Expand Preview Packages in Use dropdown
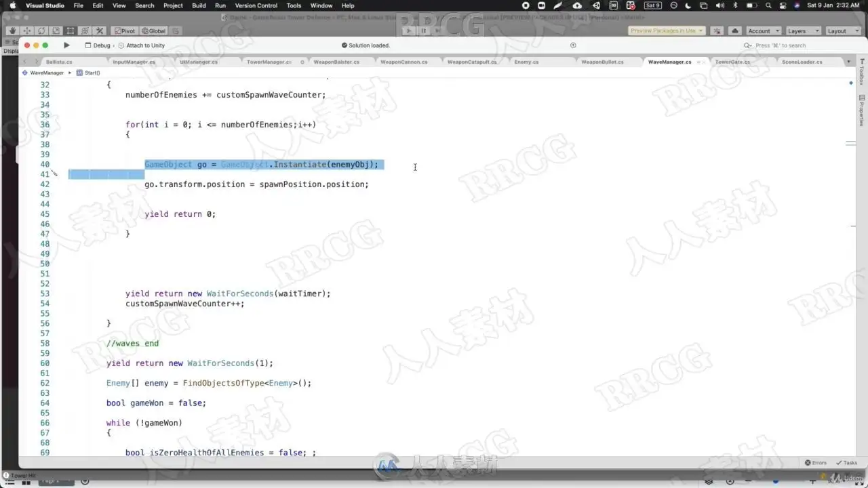 click(x=667, y=30)
